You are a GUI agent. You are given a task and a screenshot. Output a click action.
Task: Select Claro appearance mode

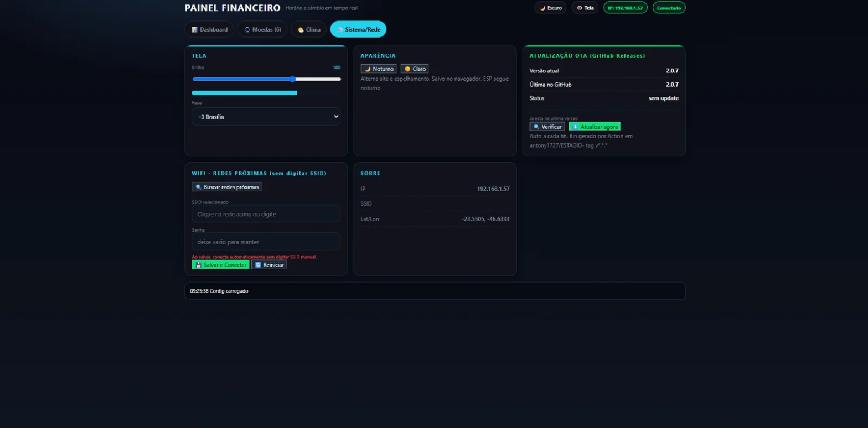[x=415, y=69]
